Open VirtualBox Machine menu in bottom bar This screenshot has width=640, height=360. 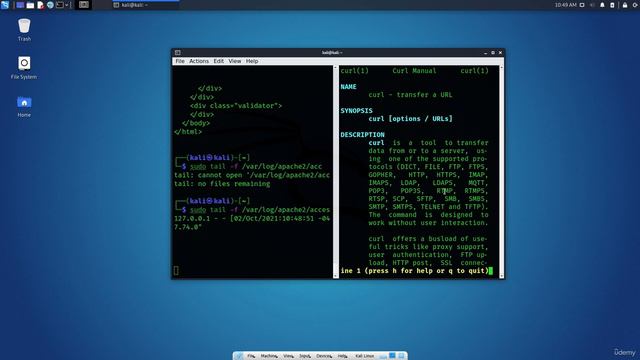pyautogui.click(x=269, y=356)
